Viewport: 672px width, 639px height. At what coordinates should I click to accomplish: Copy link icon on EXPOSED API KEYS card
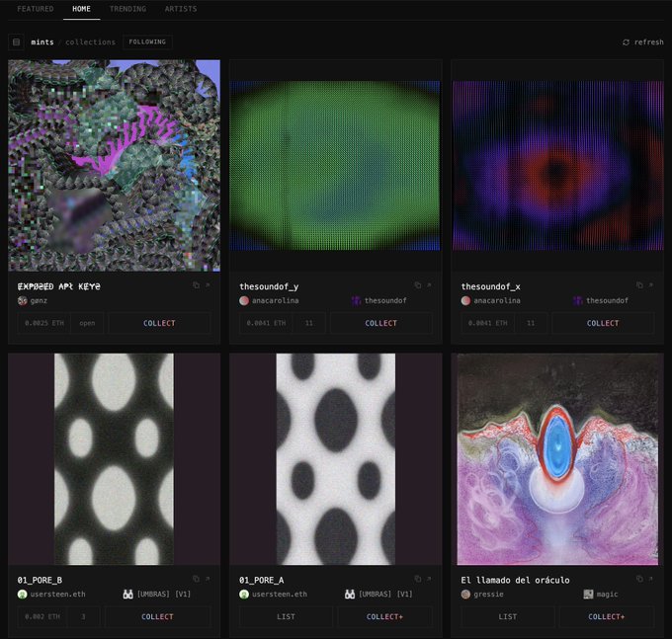[x=197, y=285]
